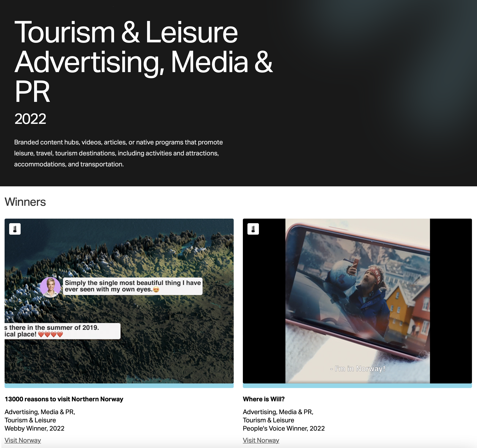The width and height of the screenshot is (477, 448).
Task: Open the '13000 reasons to visit Northern Norway' title
Action: coord(64,399)
